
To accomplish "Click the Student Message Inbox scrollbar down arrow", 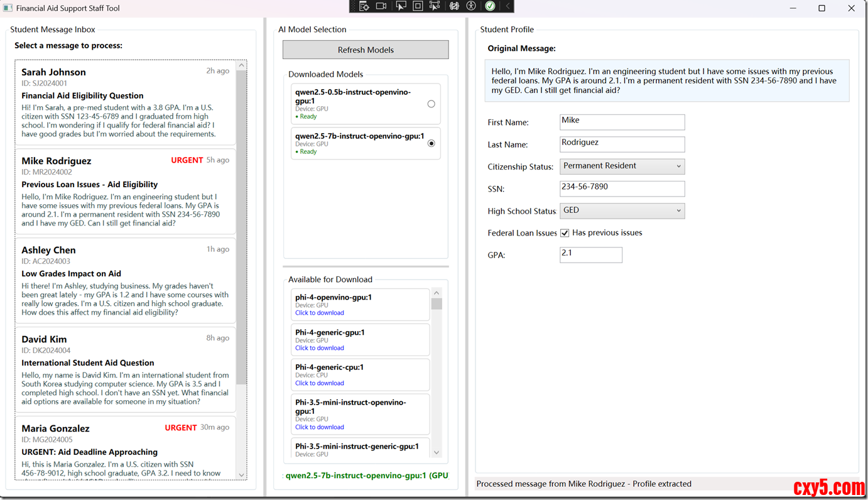I will click(x=241, y=475).
